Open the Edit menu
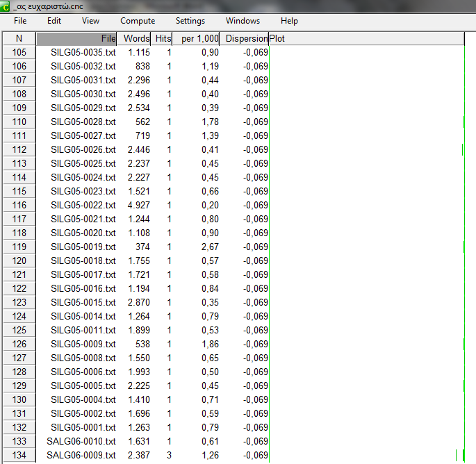The width and height of the screenshot is (476, 464). (54, 21)
